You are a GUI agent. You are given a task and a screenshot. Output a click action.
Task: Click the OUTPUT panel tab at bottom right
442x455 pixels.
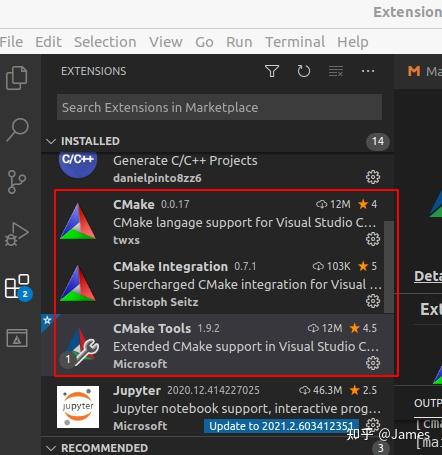pyautogui.click(x=428, y=403)
